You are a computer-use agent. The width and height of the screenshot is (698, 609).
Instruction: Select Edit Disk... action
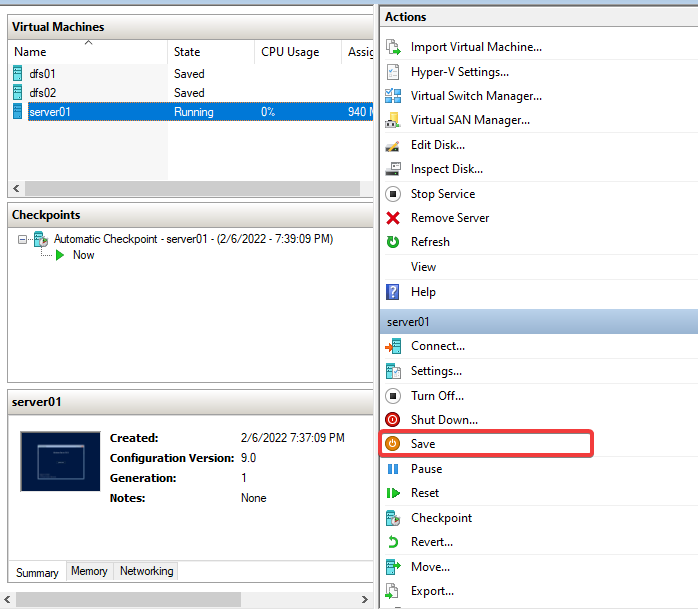click(438, 145)
